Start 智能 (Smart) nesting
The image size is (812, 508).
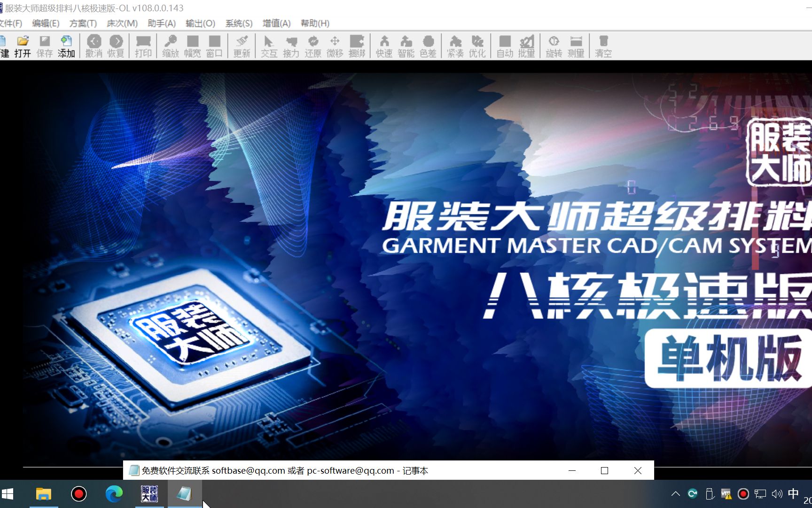click(406, 46)
